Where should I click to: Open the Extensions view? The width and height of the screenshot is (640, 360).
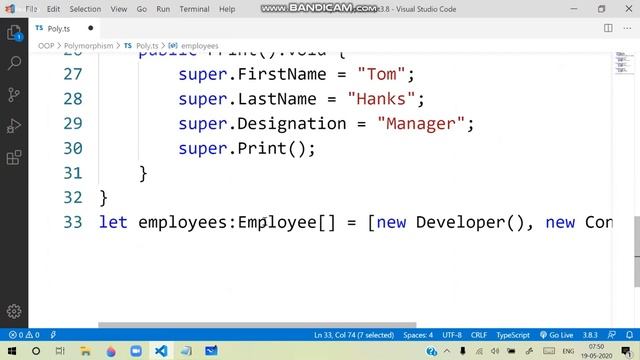[x=14, y=157]
